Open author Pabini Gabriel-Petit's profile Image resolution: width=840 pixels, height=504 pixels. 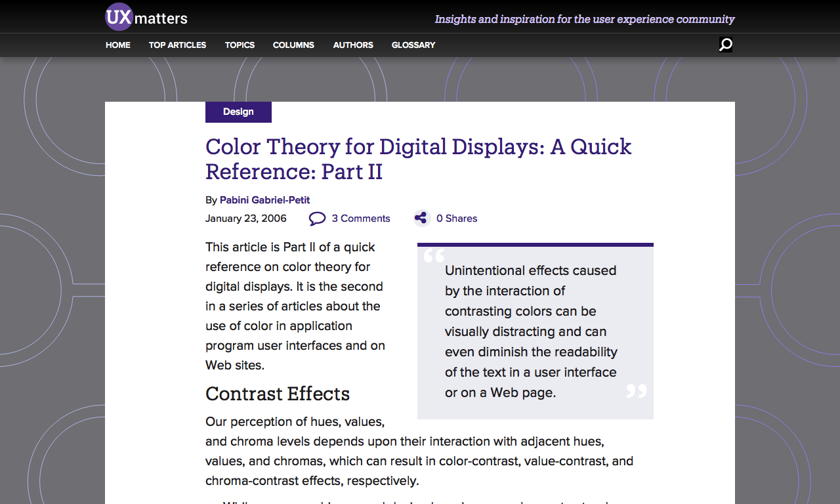[x=264, y=200]
